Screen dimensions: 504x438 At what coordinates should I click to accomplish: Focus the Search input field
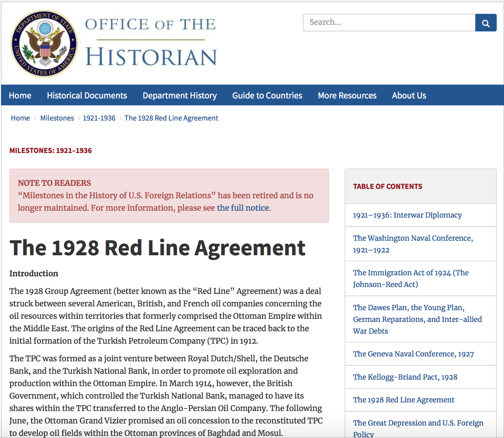[x=389, y=23]
